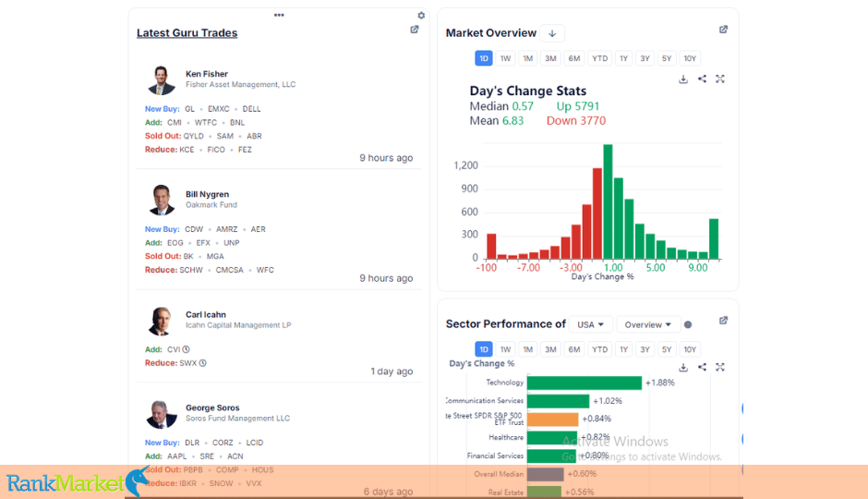This screenshot has height=499, width=868.
Task: Select 5Y range in Market Overview
Action: point(667,58)
